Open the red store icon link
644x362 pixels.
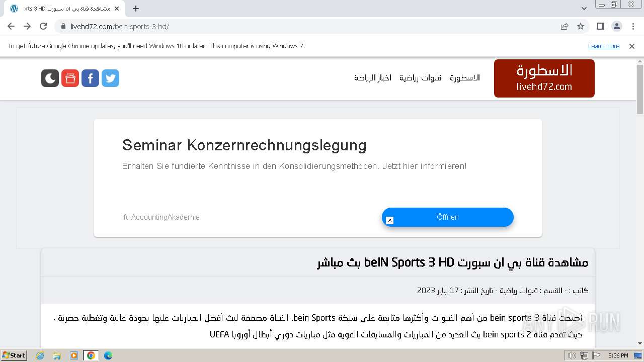tap(70, 78)
